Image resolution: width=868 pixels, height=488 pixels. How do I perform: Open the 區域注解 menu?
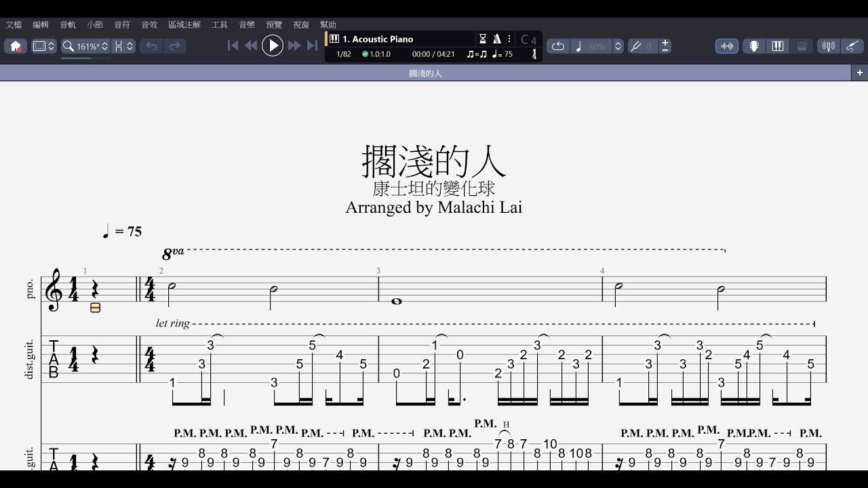pos(184,24)
